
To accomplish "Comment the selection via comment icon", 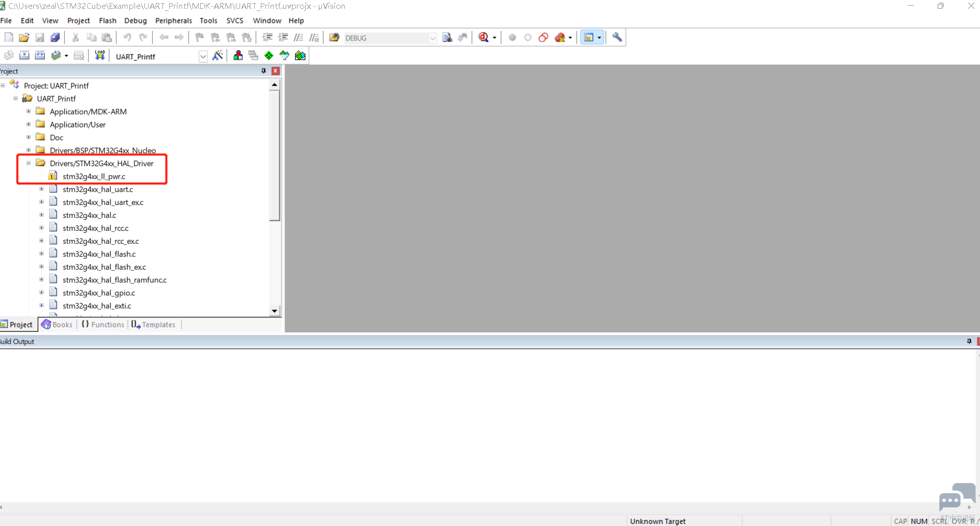I will (x=299, y=37).
